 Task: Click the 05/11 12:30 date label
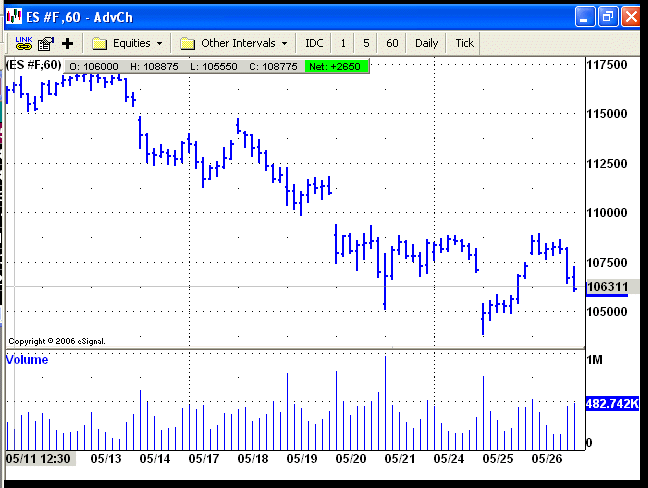38,459
